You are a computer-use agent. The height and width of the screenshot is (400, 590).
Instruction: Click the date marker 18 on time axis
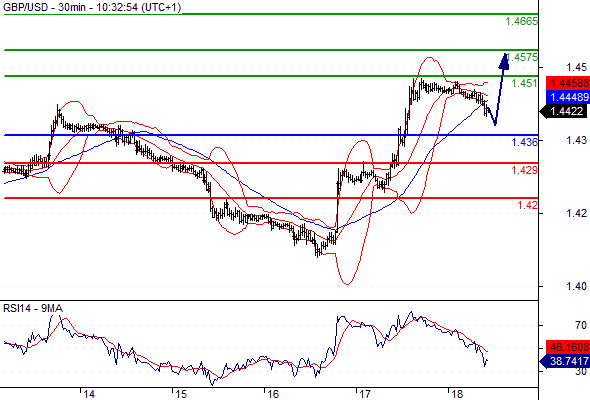pos(457,394)
